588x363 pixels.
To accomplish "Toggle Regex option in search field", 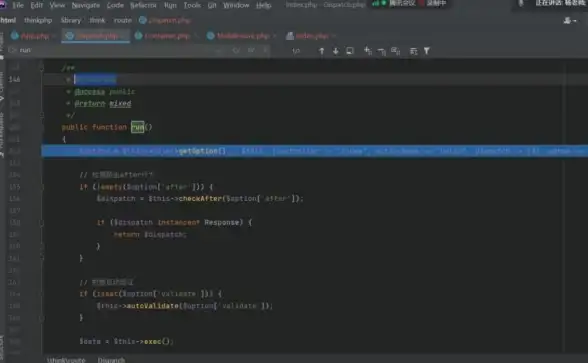I will (x=266, y=50).
